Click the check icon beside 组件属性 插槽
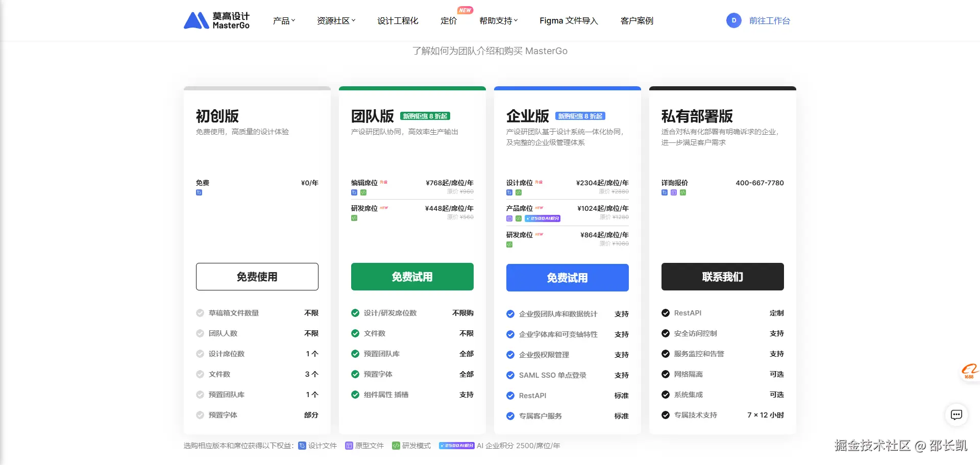Viewport: 980px width, 465px height. [355, 395]
